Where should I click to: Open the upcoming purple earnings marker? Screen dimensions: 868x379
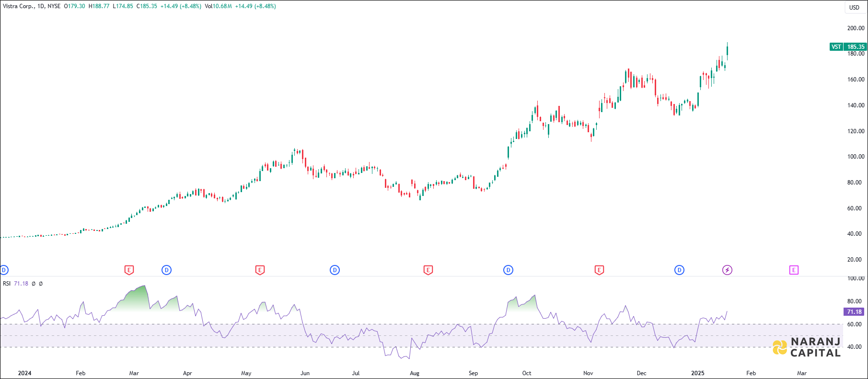tap(794, 270)
